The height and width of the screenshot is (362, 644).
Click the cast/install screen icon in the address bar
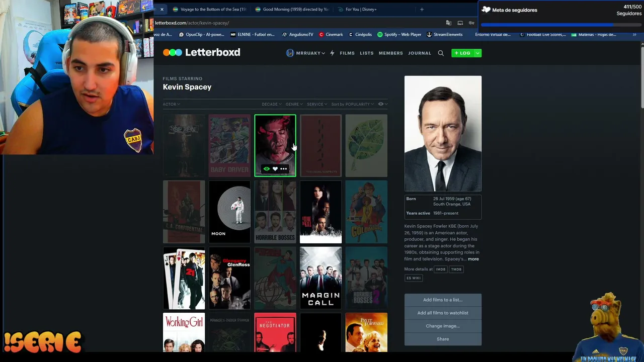pos(460,23)
